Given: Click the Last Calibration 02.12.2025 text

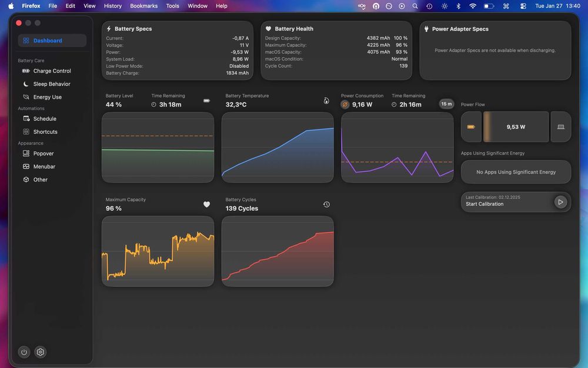Looking at the screenshot, I should pyautogui.click(x=493, y=197).
